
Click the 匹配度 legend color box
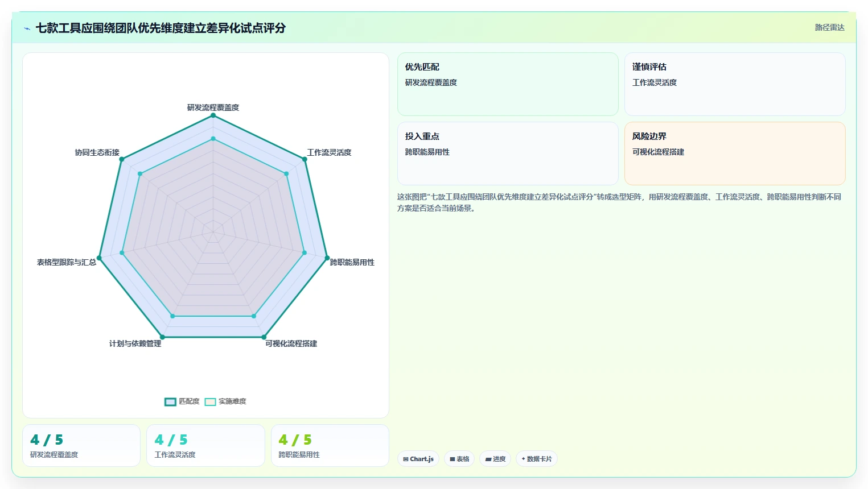[170, 402]
